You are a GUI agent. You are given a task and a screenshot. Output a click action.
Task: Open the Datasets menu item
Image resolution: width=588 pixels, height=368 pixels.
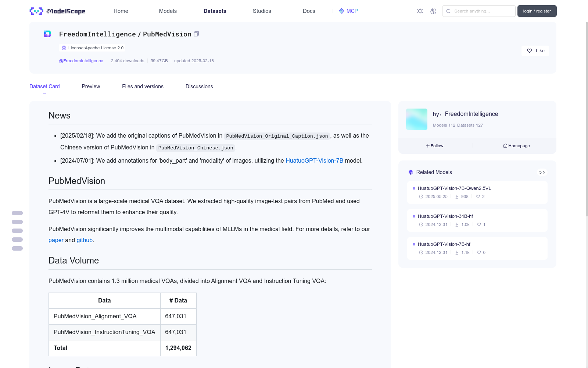pos(215,11)
